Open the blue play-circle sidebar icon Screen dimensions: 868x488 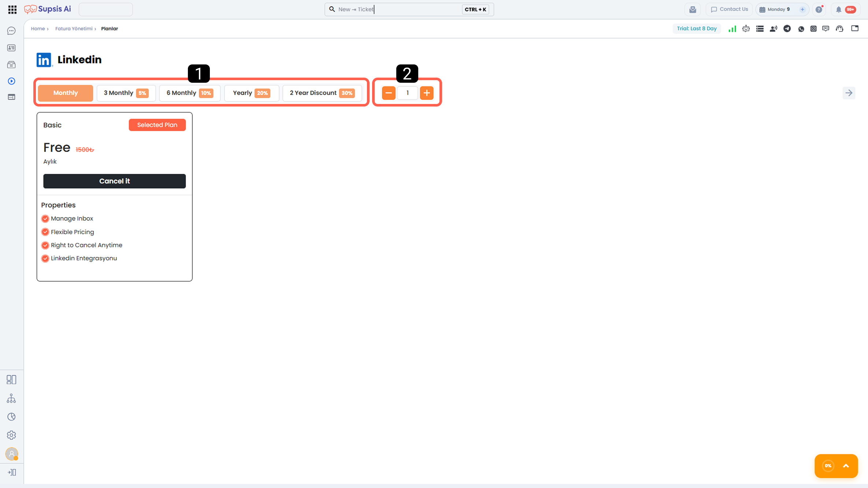11,81
